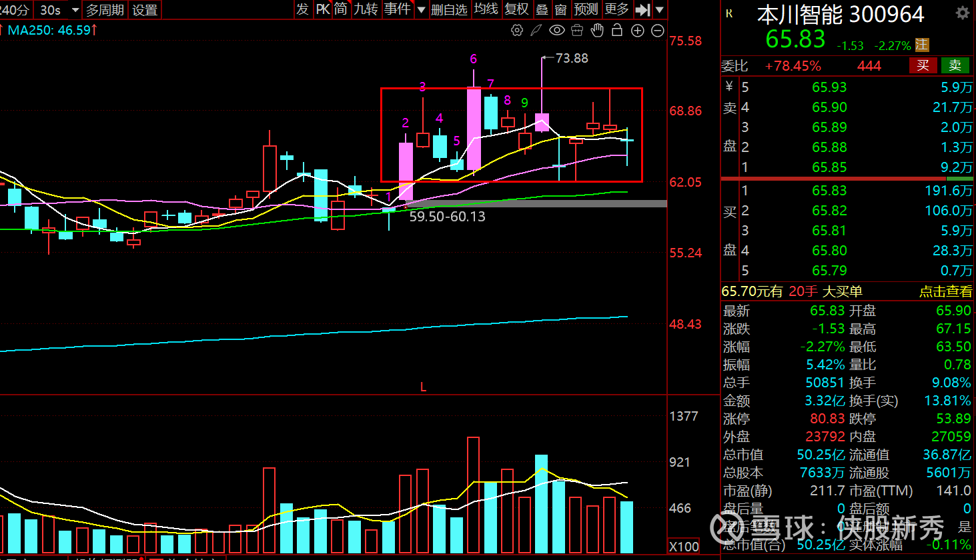Click the 点击查看 link for large orders
Viewport: 976px width, 560px height.
pos(945,291)
